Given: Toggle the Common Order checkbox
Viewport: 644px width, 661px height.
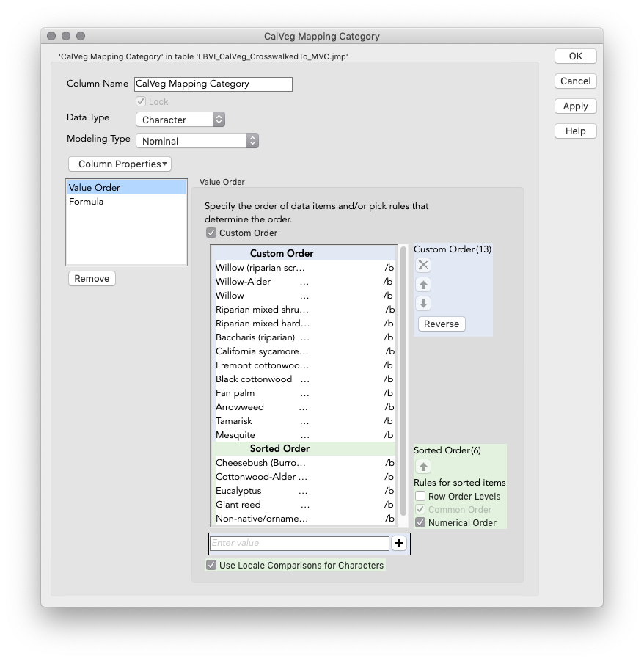Looking at the screenshot, I should 420,509.
